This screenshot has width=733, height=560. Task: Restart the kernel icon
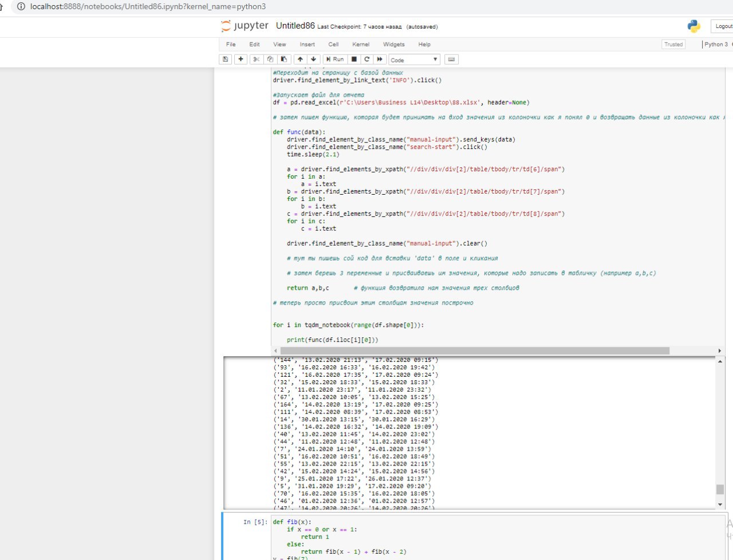(x=367, y=60)
